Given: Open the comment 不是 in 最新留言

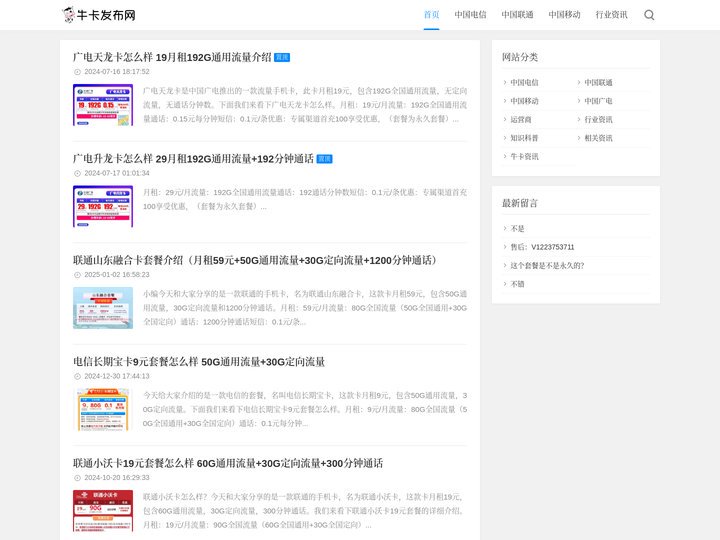Looking at the screenshot, I should point(517,229).
